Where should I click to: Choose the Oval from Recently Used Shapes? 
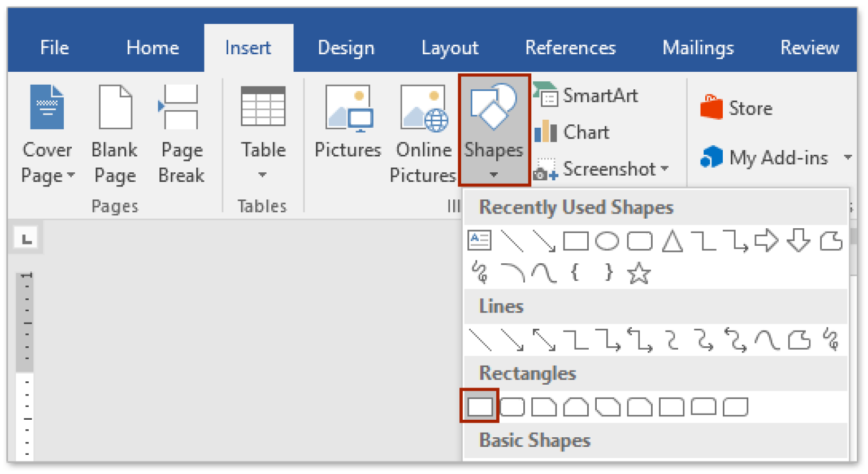(x=607, y=240)
